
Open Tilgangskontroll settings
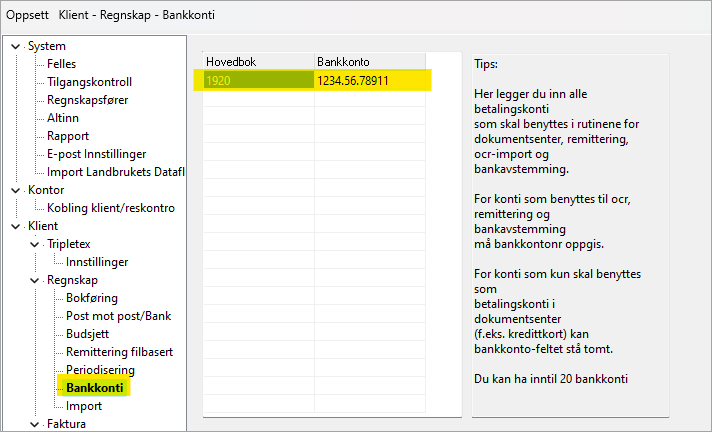point(89,82)
